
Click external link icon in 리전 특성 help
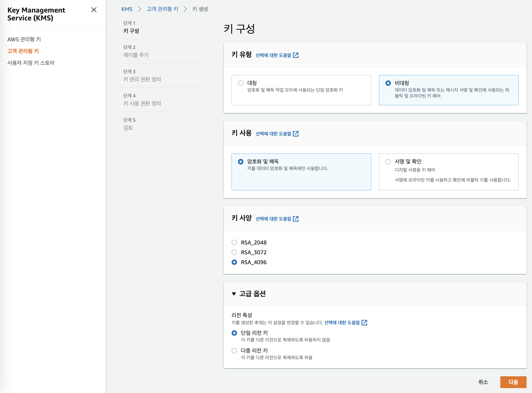(364, 322)
